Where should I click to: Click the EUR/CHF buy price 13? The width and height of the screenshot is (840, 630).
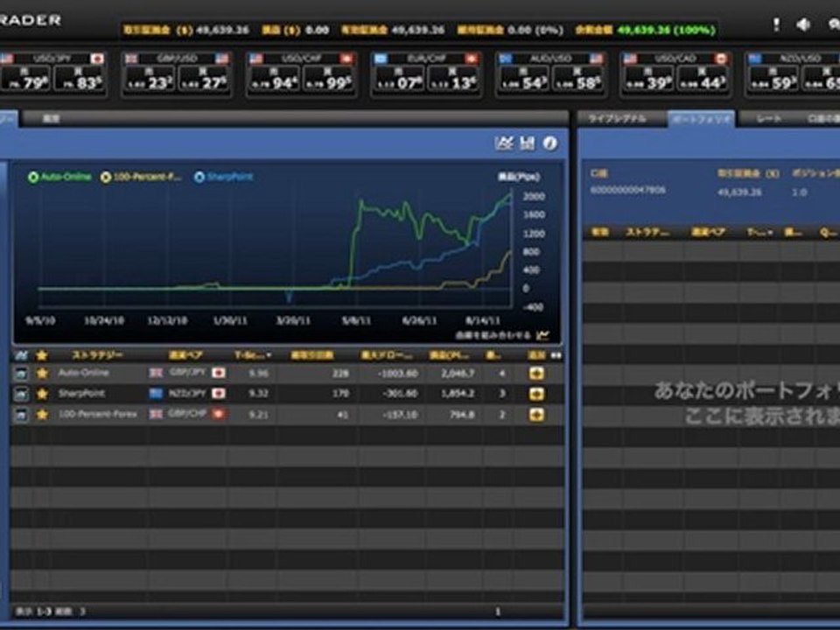452,80
